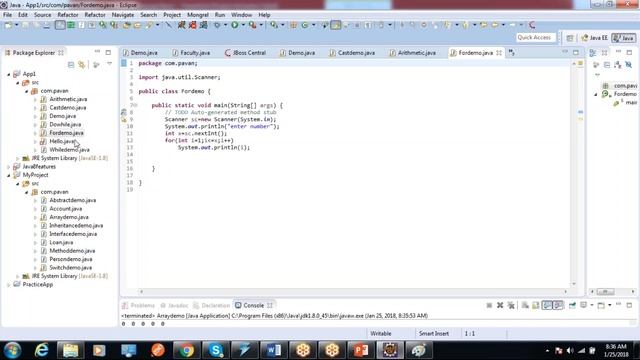Expand the JavaFeatures project
Image resolution: width=640 pixels, height=360 pixels.
[x=9, y=167]
